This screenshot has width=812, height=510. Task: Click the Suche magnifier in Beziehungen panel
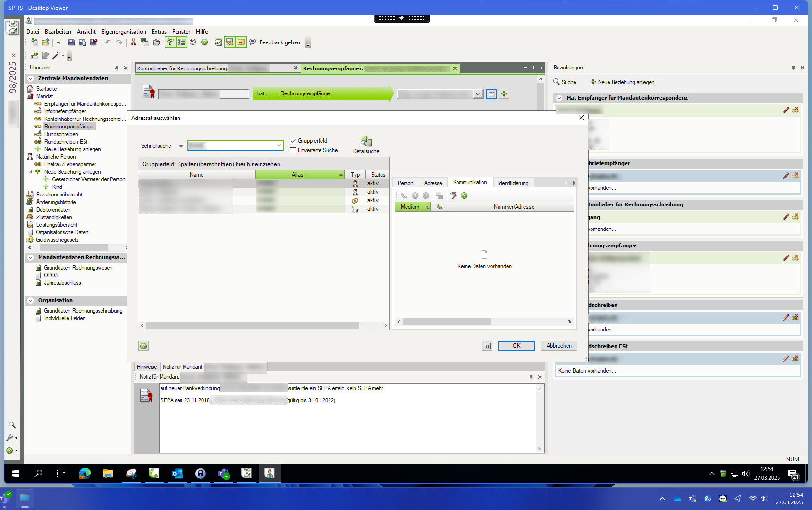557,82
